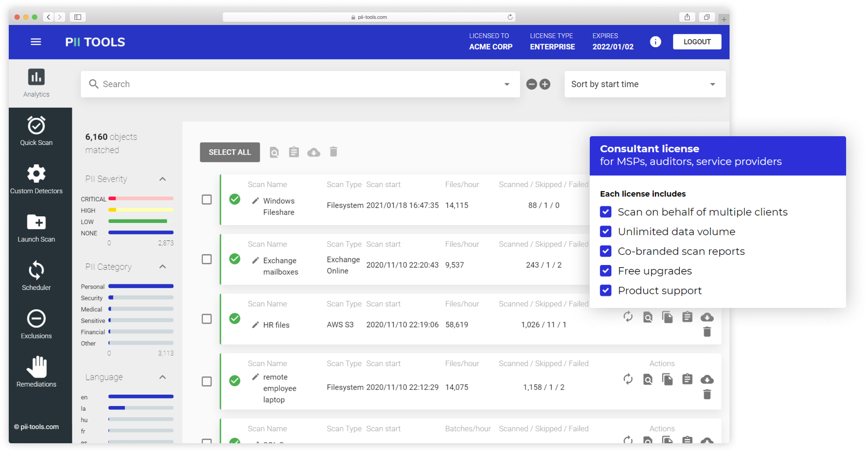Open Remediations in sidebar
This screenshot has height=452, width=868.
point(36,372)
